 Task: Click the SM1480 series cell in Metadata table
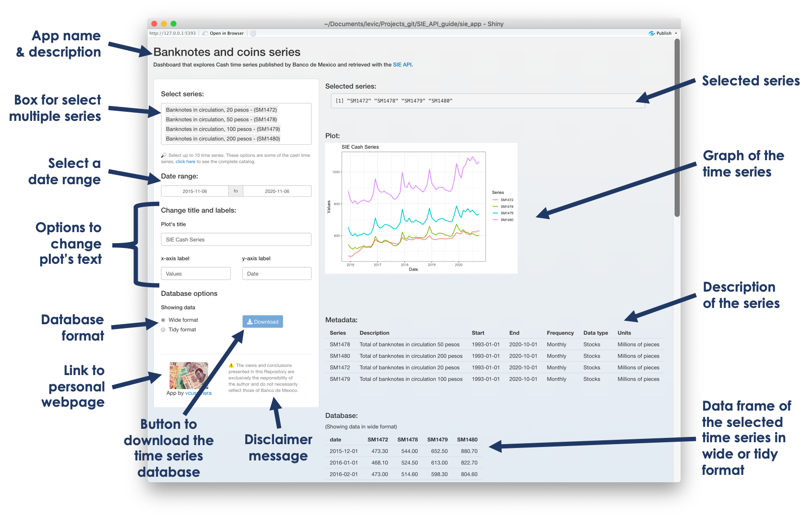pos(340,356)
